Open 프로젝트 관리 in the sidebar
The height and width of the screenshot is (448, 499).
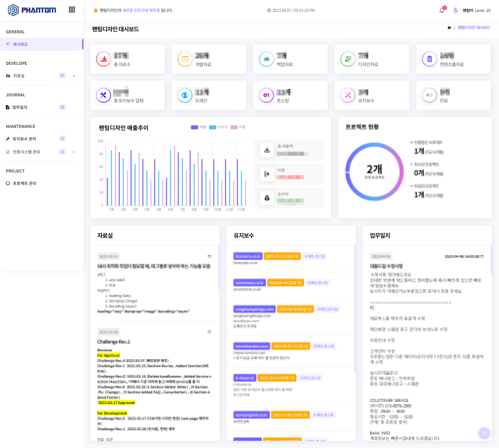click(x=24, y=183)
